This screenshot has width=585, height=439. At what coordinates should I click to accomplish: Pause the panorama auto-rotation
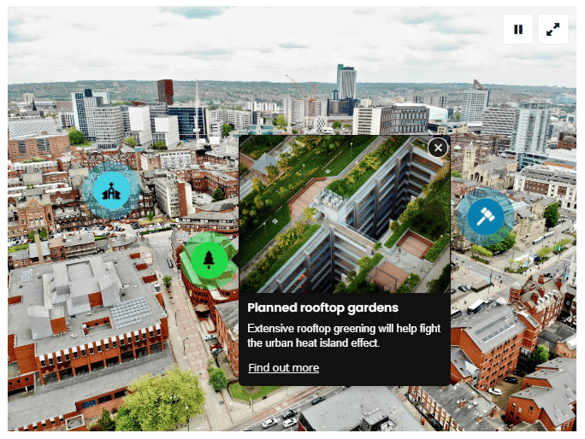click(x=518, y=29)
